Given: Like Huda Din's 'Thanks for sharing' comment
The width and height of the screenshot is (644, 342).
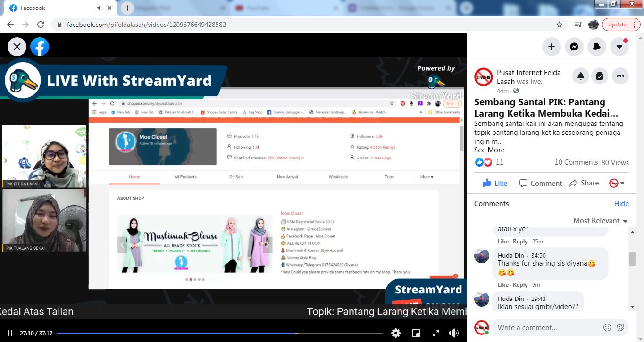Looking at the screenshot, I should tap(503, 285).
